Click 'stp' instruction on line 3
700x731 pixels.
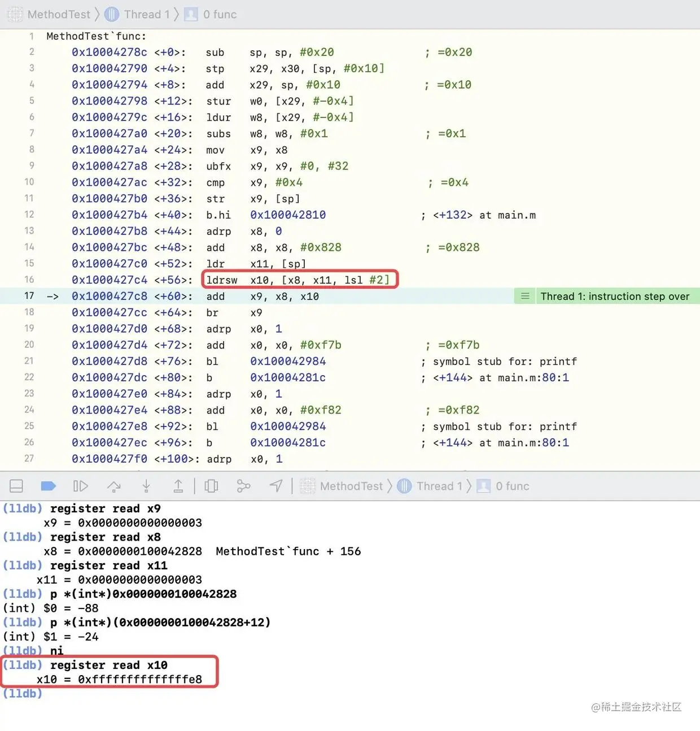click(215, 69)
